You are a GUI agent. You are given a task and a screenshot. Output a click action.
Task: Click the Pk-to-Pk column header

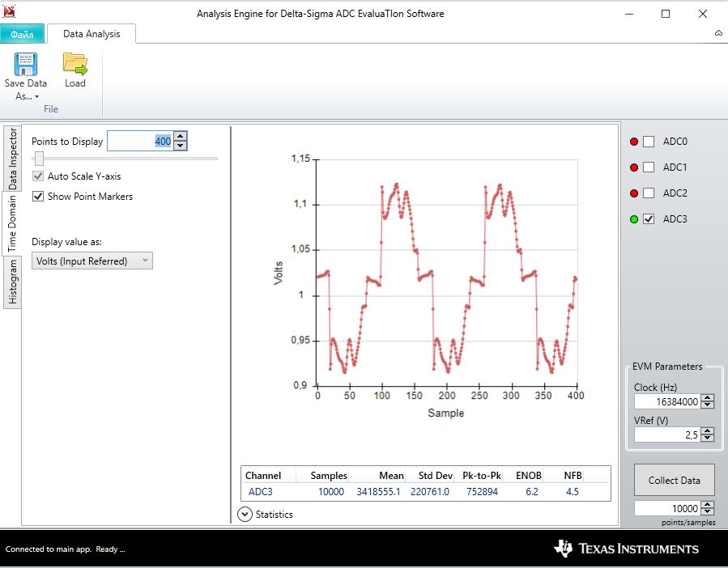point(482,476)
